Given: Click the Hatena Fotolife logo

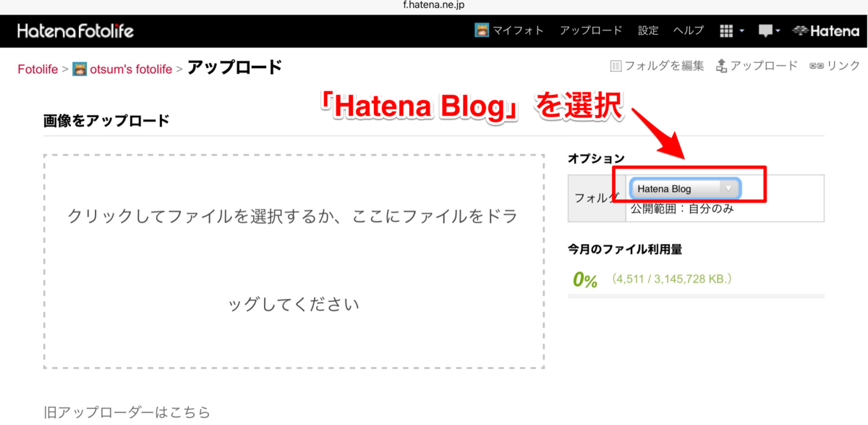Looking at the screenshot, I should click(75, 31).
